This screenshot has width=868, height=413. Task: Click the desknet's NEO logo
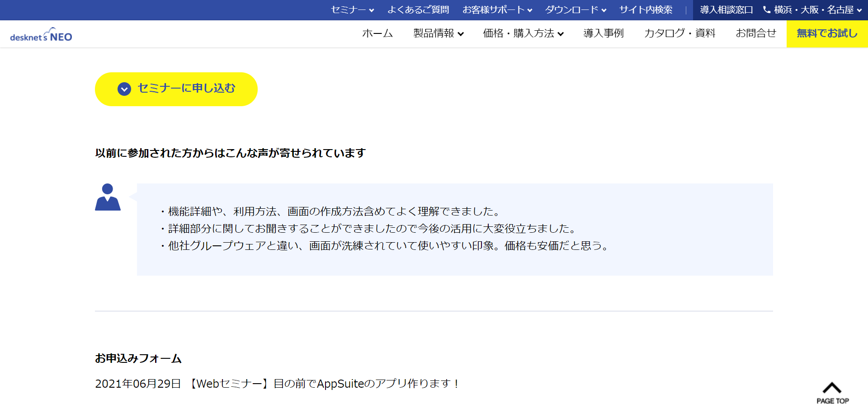pyautogui.click(x=41, y=35)
